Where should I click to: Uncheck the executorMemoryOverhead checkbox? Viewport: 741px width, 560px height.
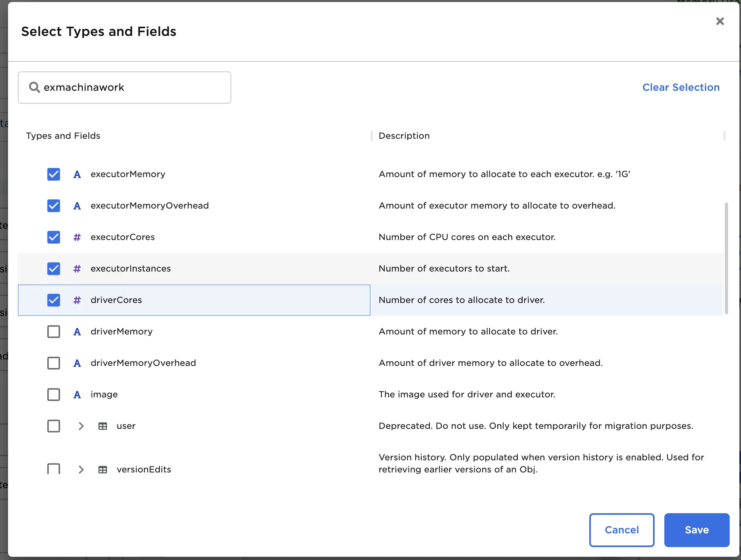(54, 206)
